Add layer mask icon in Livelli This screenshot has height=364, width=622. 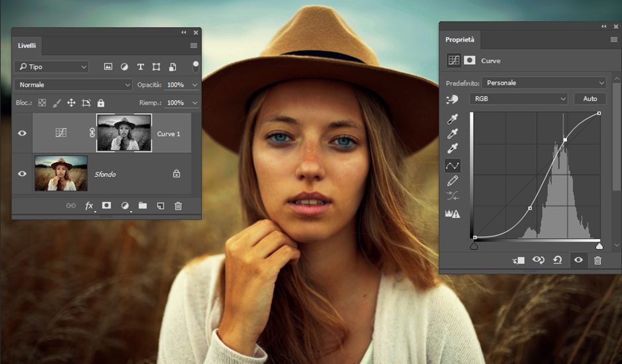coord(107,205)
